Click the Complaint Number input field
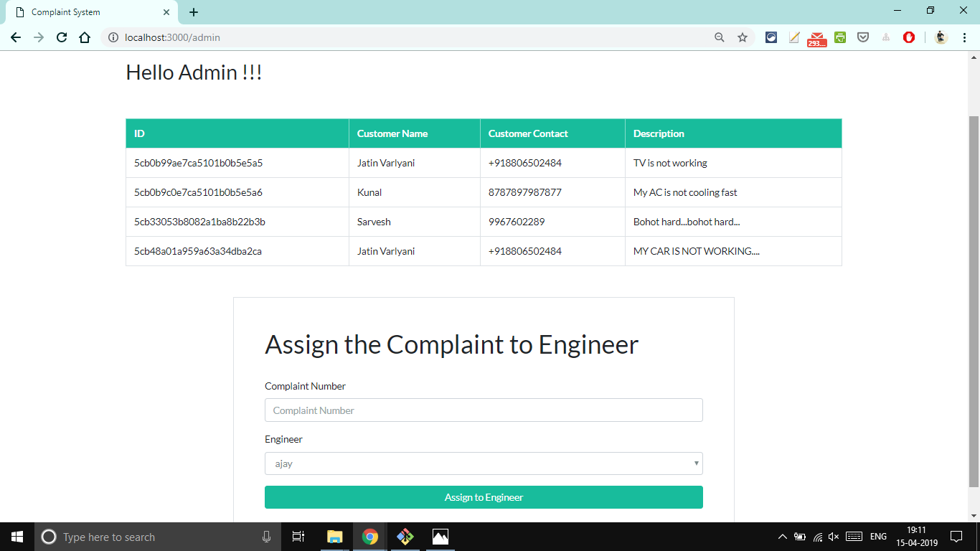This screenshot has width=980, height=551. coord(484,410)
